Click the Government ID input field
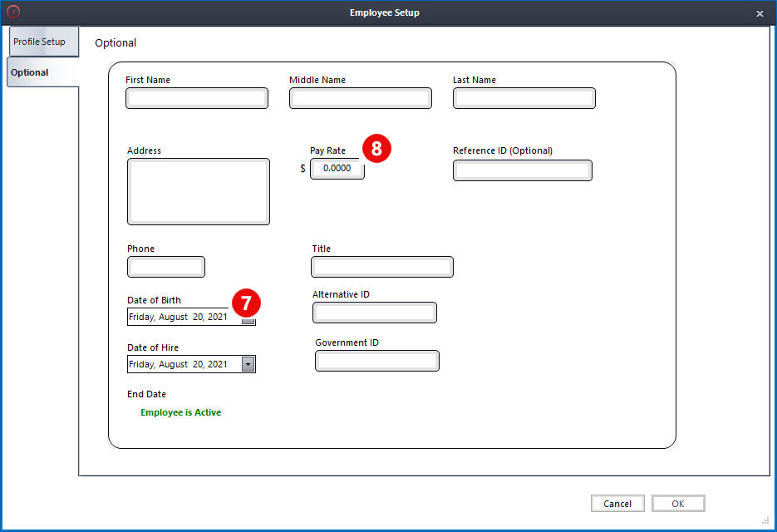 (x=376, y=360)
